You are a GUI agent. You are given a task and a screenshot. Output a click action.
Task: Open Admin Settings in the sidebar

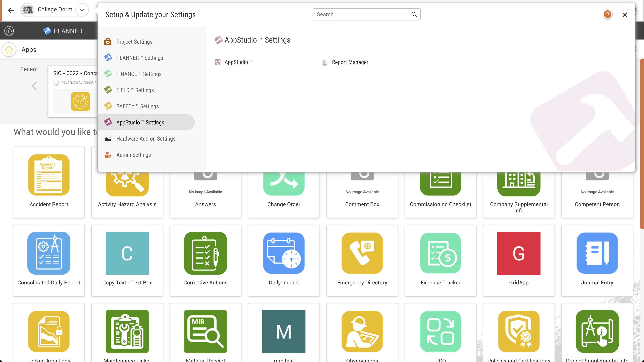pyautogui.click(x=134, y=155)
